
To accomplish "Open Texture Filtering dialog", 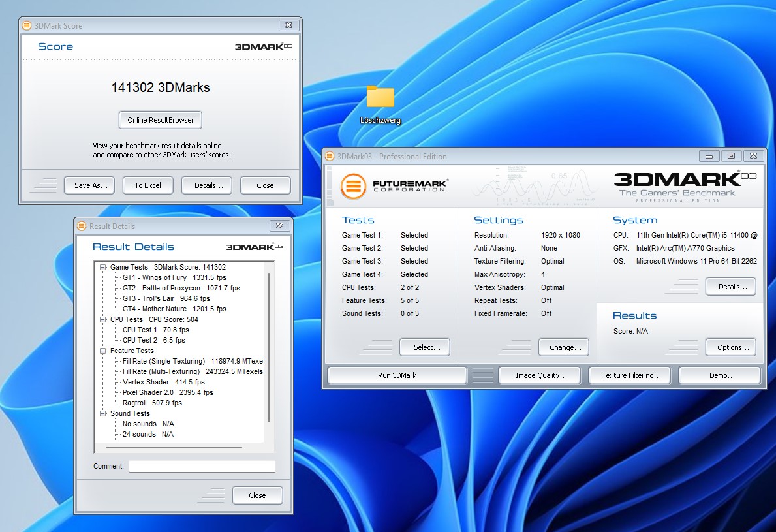I will (x=630, y=375).
